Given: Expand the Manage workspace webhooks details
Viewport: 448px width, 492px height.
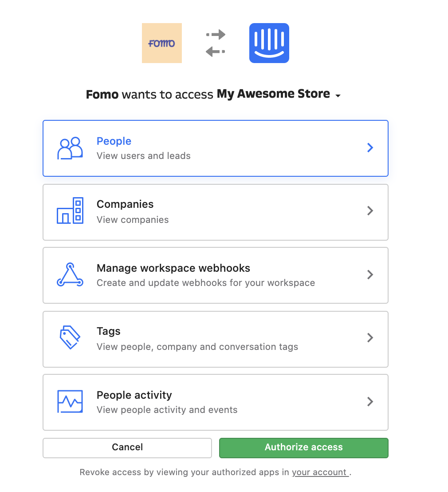Looking at the screenshot, I should [x=370, y=275].
